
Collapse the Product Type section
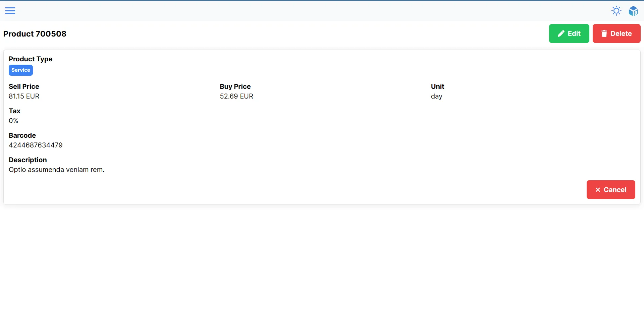pos(31,59)
